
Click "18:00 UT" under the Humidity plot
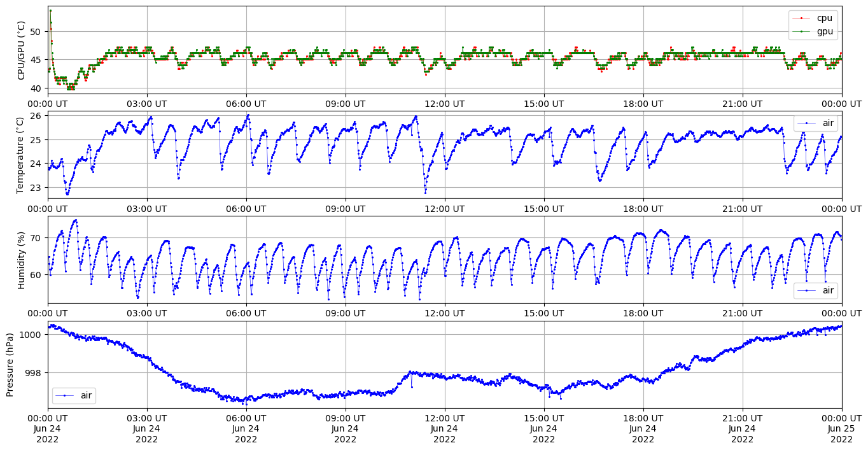tap(643, 313)
